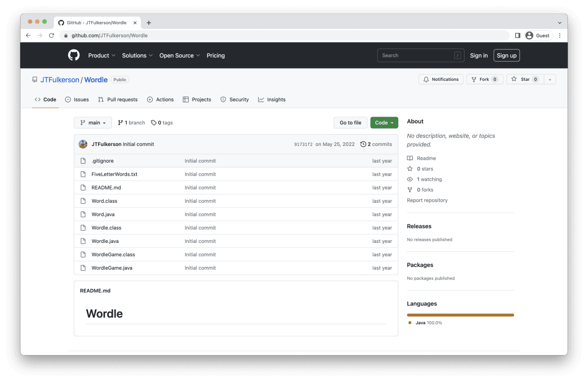The width and height of the screenshot is (588, 382).
Task: Click the browser reload icon
Action: click(x=51, y=35)
